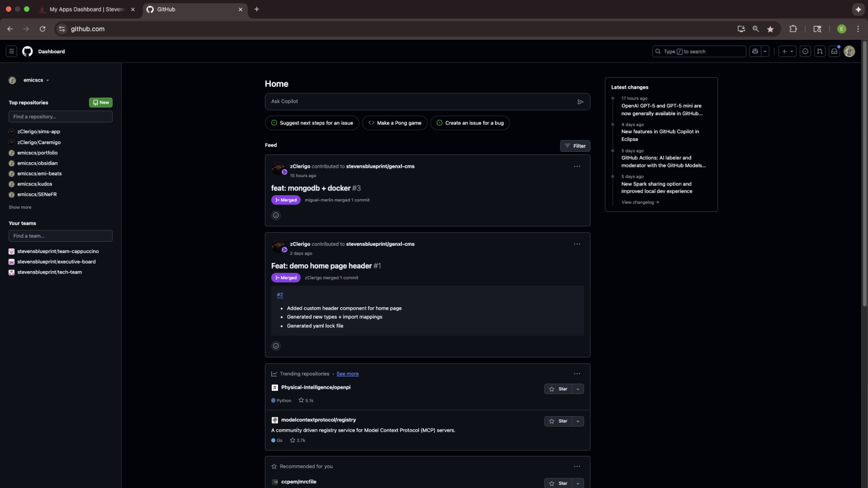Expand Show more under Top repositories
868x488 pixels.
pyautogui.click(x=20, y=207)
